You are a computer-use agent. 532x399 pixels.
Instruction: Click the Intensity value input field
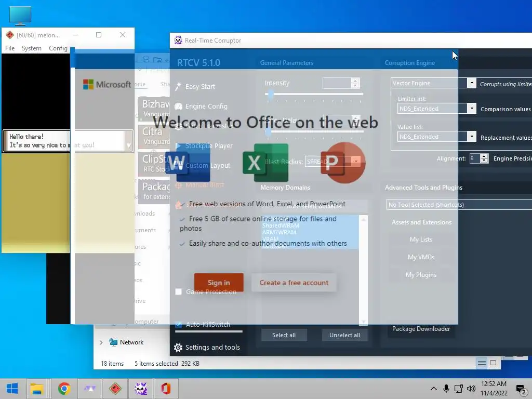point(337,83)
